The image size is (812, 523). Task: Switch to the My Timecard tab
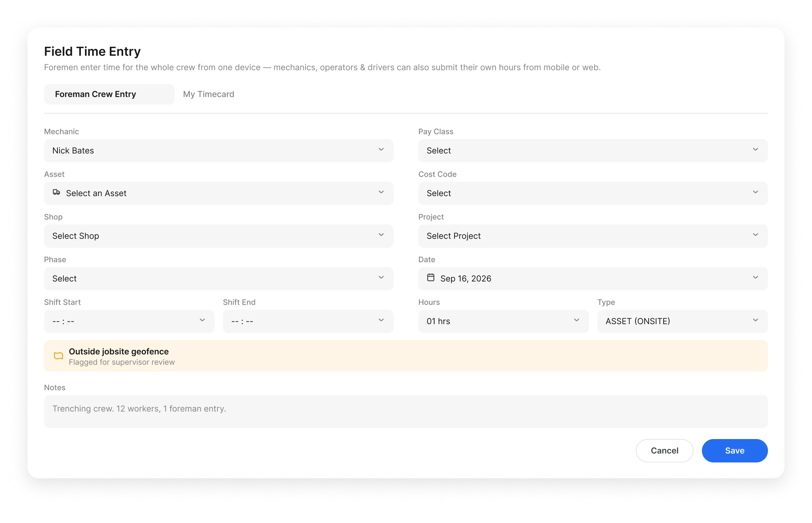pyautogui.click(x=209, y=94)
